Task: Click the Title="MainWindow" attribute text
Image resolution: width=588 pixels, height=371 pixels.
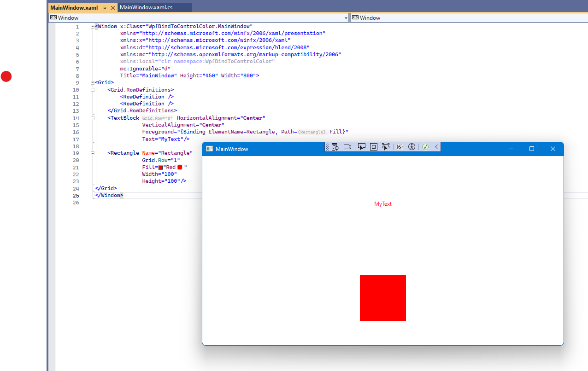Action: point(148,75)
